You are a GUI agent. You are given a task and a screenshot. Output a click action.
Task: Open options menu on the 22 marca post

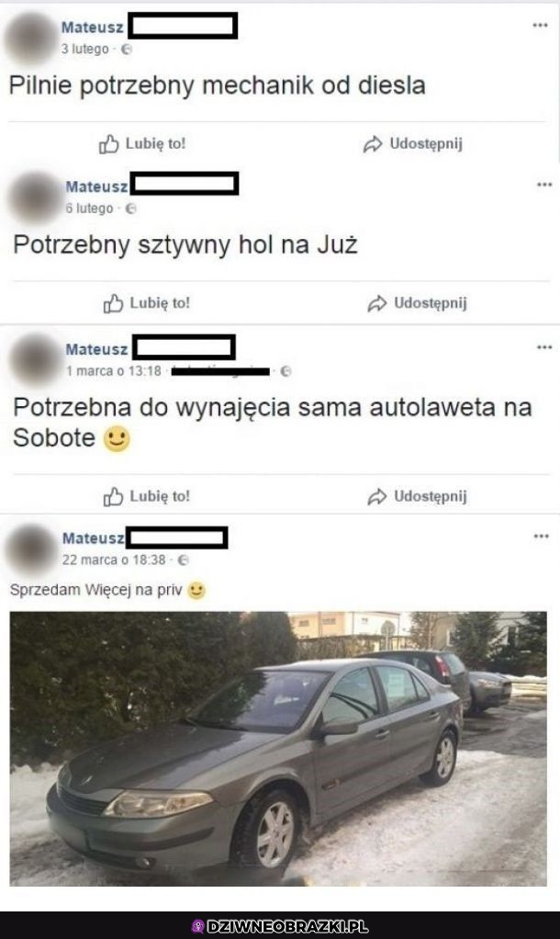[541, 536]
